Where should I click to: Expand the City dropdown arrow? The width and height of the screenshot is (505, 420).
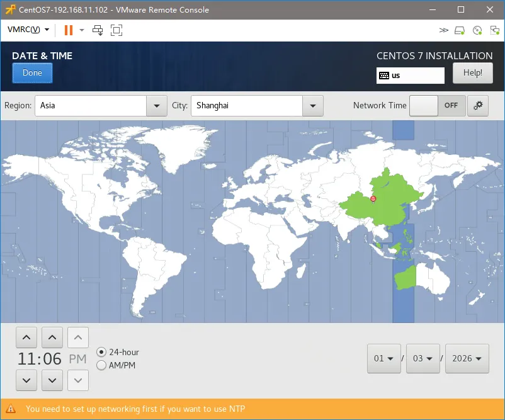(313, 106)
